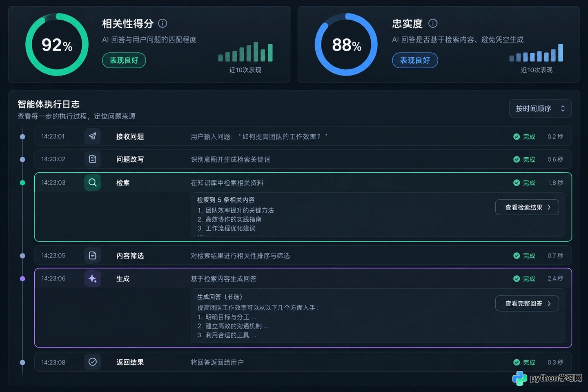Click green 完成 status icon for 问题改写
The width and height of the screenshot is (588, 392).
tap(517, 160)
